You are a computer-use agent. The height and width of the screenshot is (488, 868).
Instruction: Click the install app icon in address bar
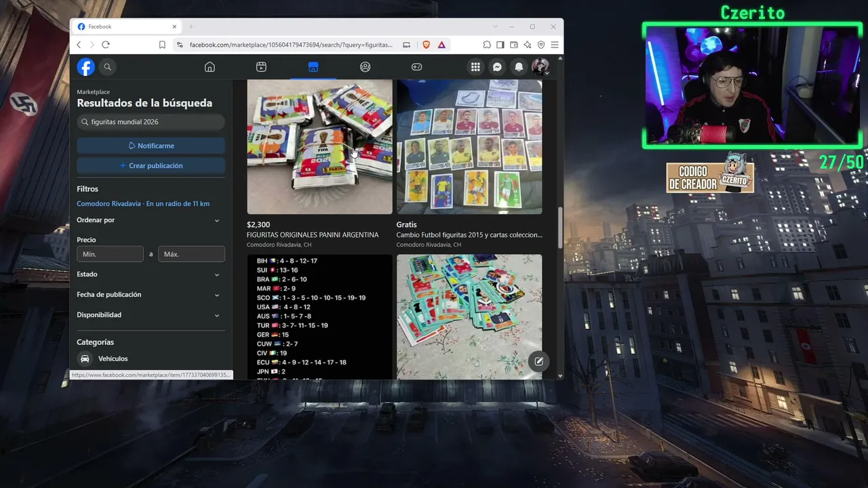(406, 45)
